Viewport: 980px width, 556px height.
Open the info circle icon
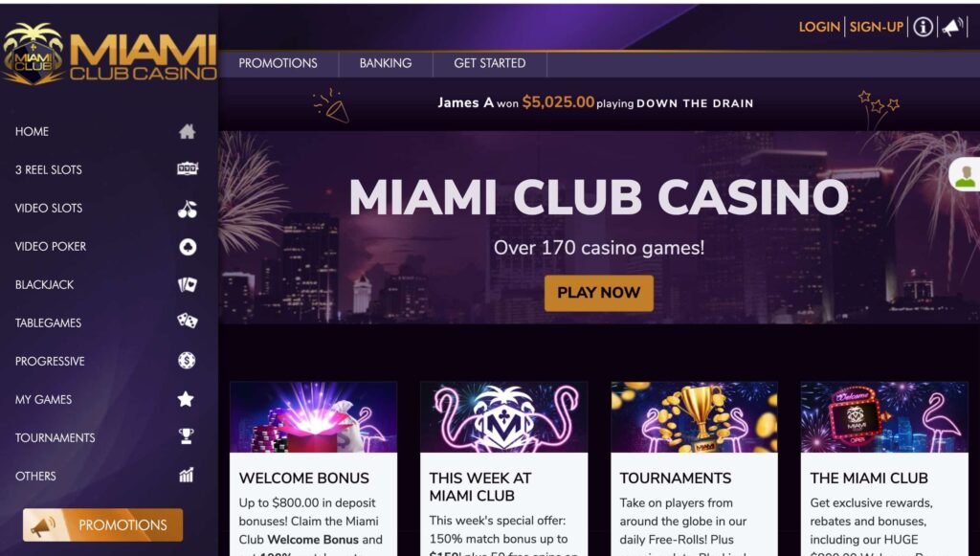point(924,27)
